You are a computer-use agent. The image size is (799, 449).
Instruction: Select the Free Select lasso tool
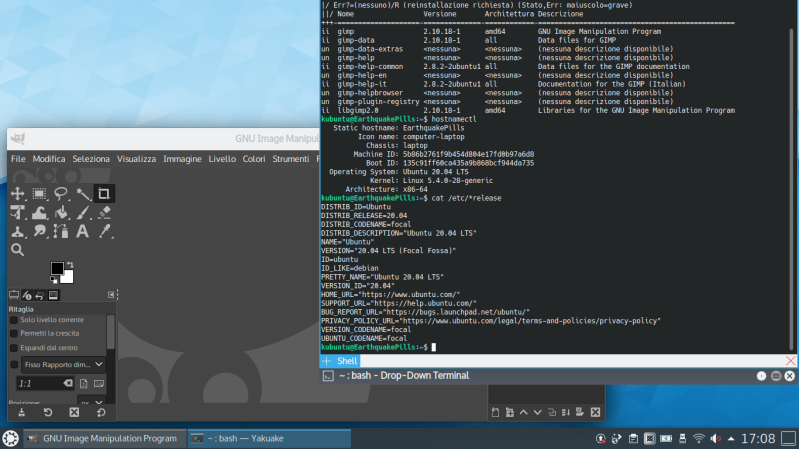tap(61, 194)
